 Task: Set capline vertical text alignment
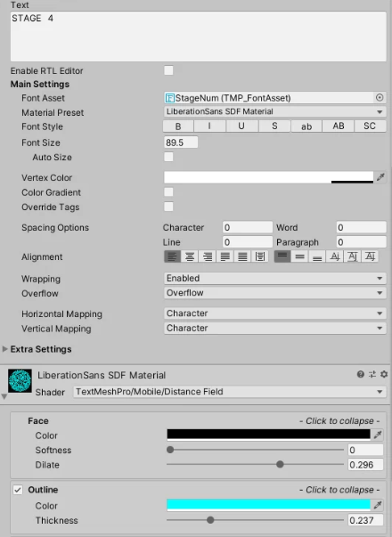coord(370,256)
